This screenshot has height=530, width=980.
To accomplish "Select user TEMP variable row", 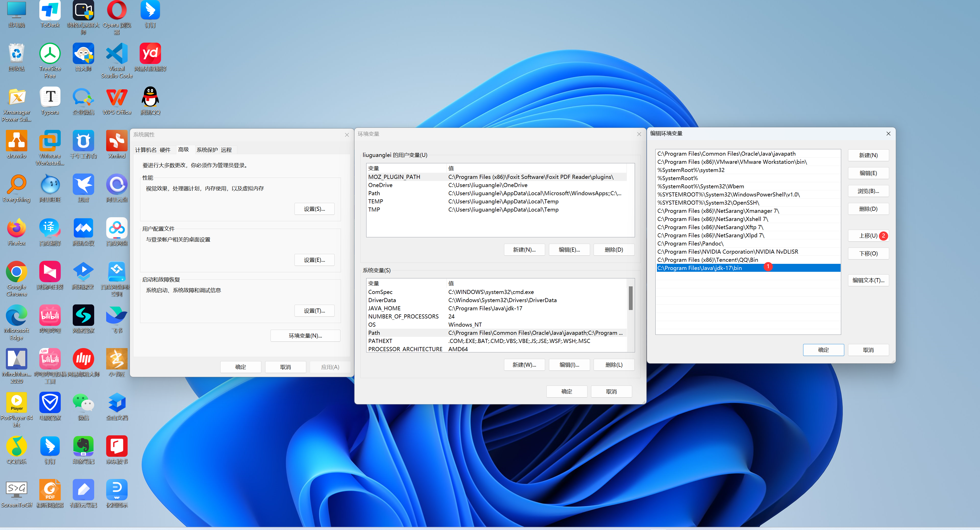I will coord(496,201).
